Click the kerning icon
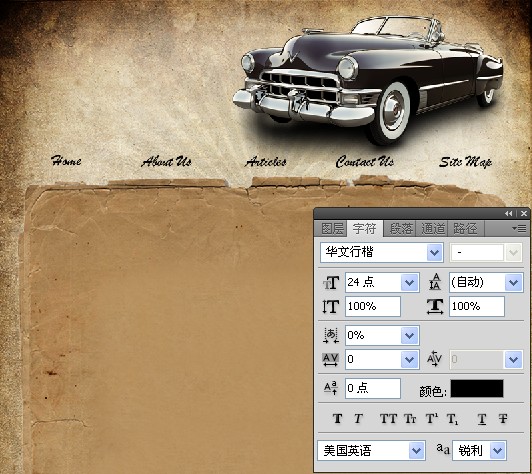 point(435,359)
